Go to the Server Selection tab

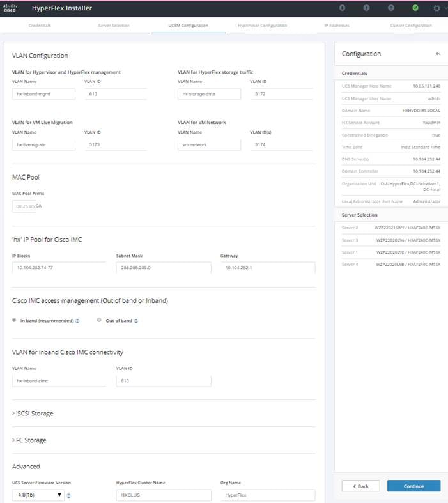point(114,26)
